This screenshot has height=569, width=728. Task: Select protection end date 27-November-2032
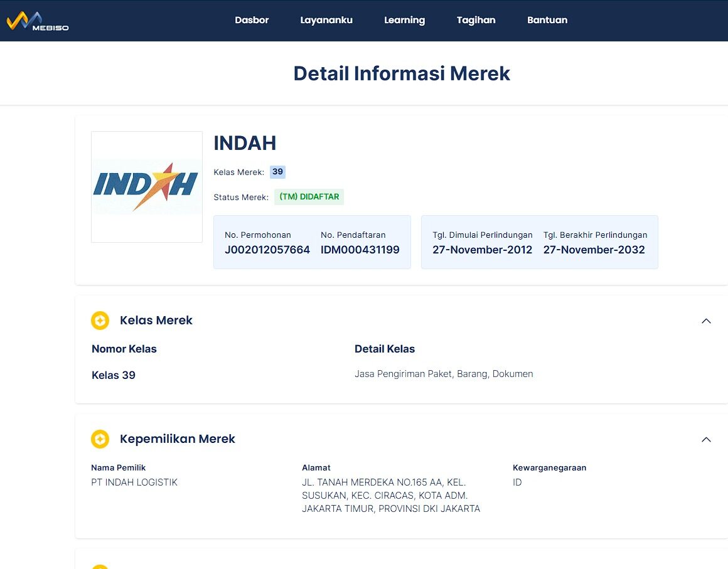tap(594, 250)
